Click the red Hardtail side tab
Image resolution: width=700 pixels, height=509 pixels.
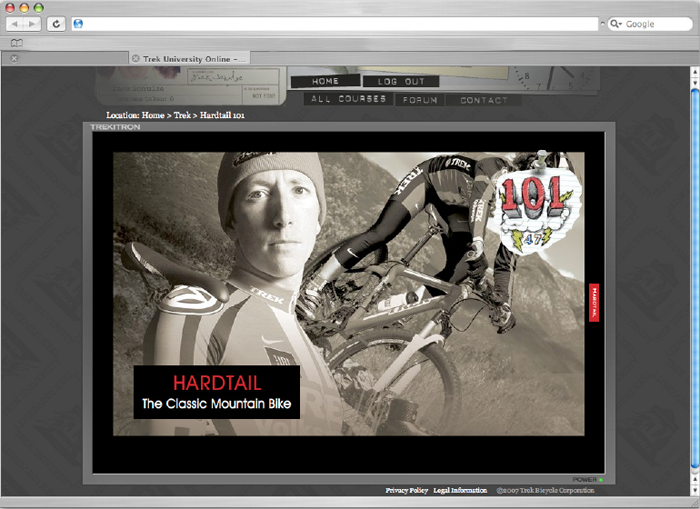[594, 301]
